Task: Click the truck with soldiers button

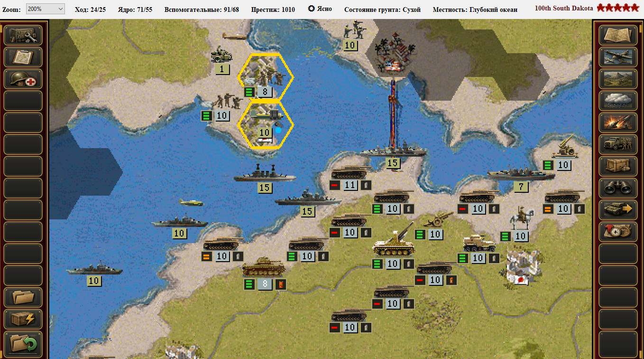Action: [618, 144]
